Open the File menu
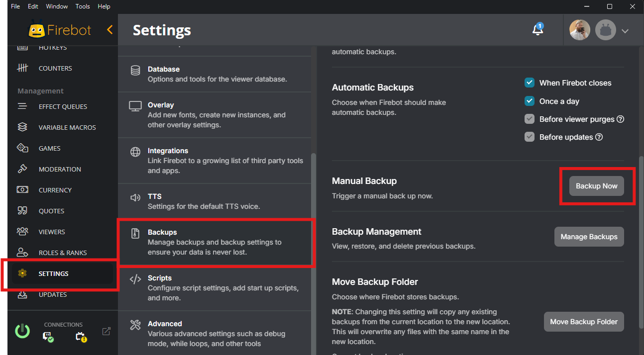This screenshot has width=644, height=355. coord(15,6)
